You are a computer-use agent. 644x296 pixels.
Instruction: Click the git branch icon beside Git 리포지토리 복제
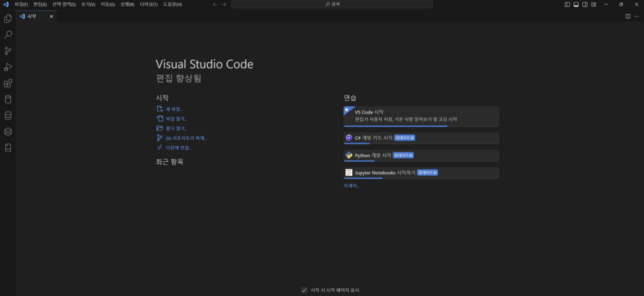tap(160, 138)
